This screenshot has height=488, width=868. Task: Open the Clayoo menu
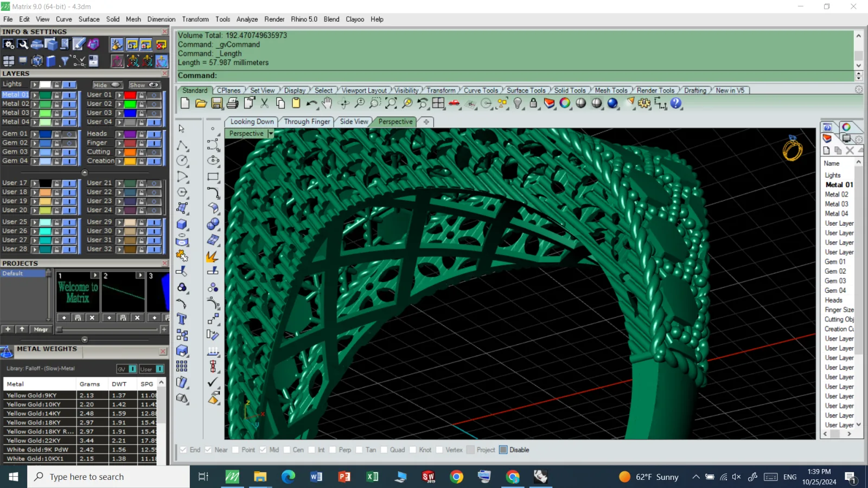click(355, 19)
